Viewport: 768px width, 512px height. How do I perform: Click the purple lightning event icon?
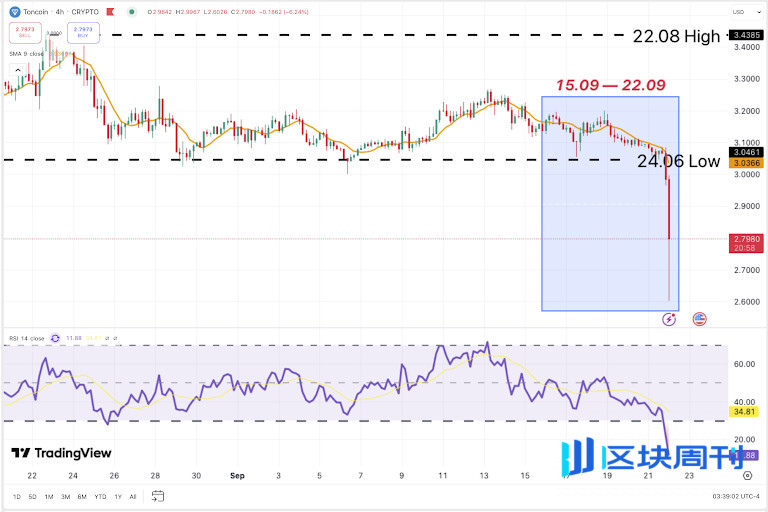point(669,319)
